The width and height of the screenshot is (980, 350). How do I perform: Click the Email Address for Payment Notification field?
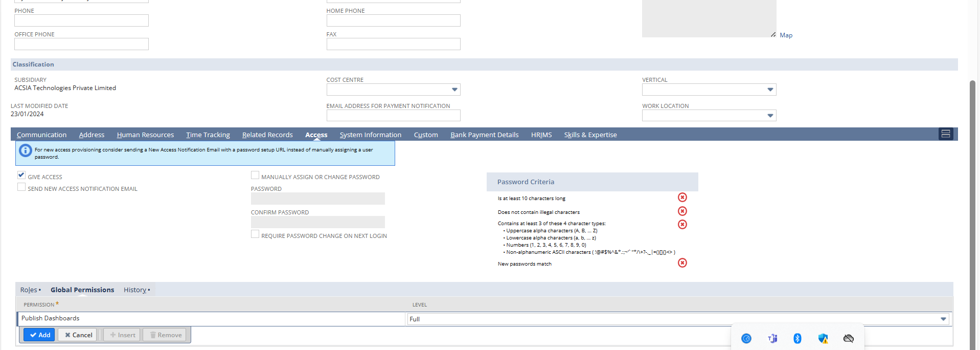click(x=393, y=116)
